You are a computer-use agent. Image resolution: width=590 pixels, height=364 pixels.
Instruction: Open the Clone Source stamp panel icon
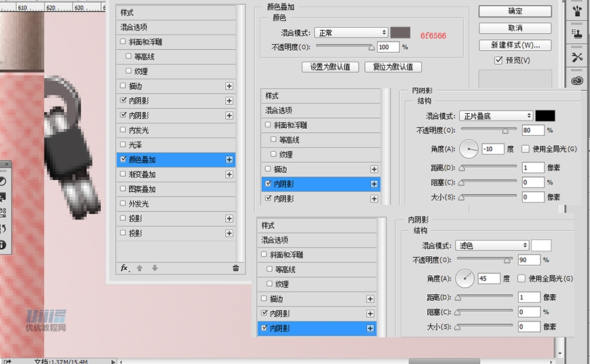[x=577, y=34]
